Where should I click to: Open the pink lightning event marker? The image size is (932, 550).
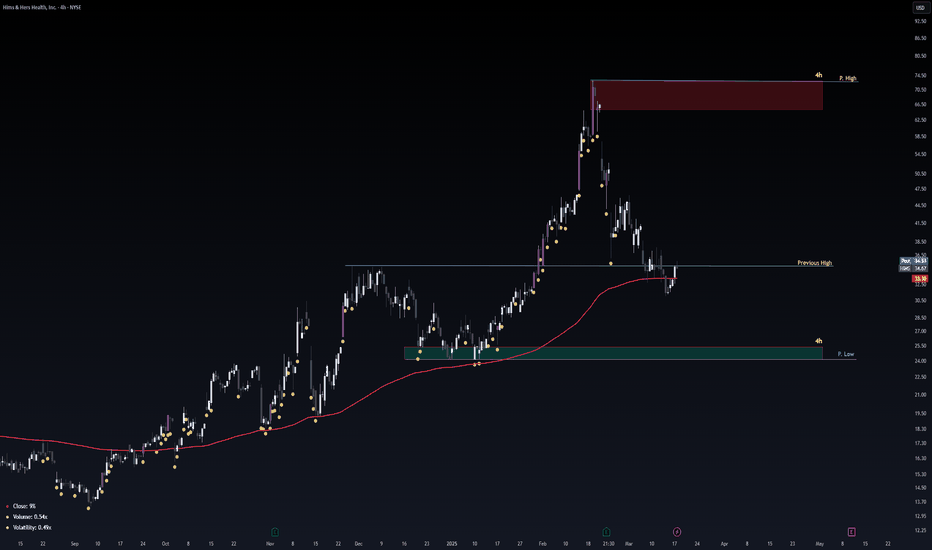click(x=676, y=532)
